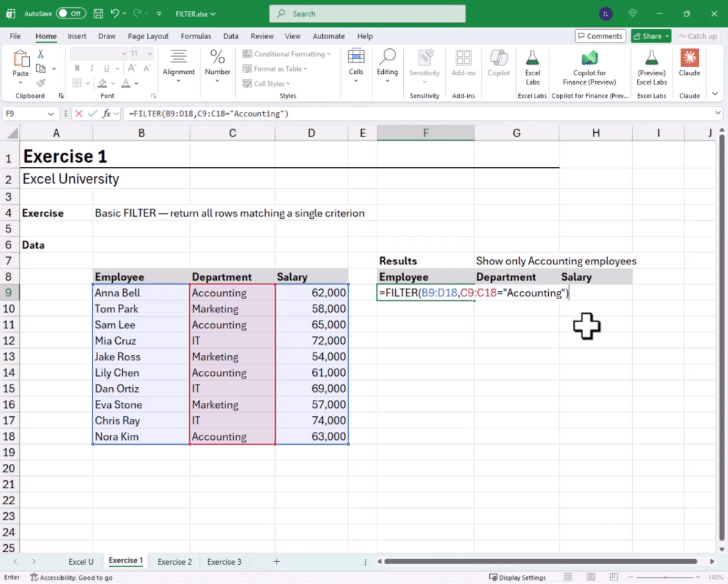Open the Automate tab
The height and width of the screenshot is (584, 728).
pos(328,36)
